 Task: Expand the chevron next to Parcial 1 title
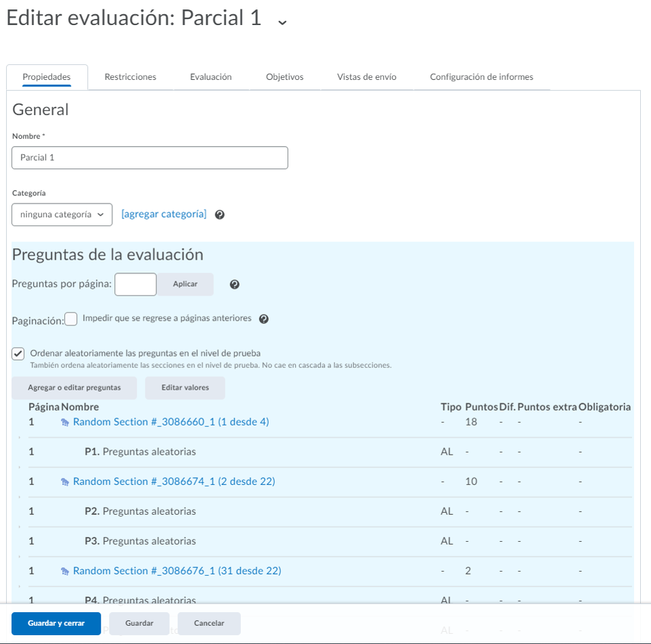point(282,21)
